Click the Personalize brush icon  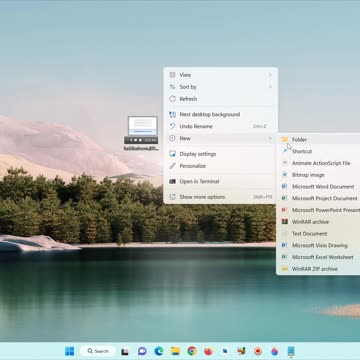172,166
